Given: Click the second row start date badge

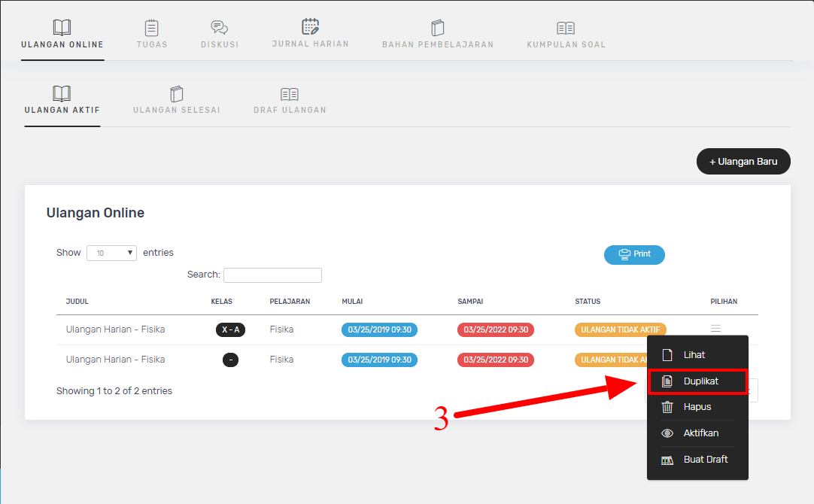Looking at the screenshot, I should coord(379,360).
